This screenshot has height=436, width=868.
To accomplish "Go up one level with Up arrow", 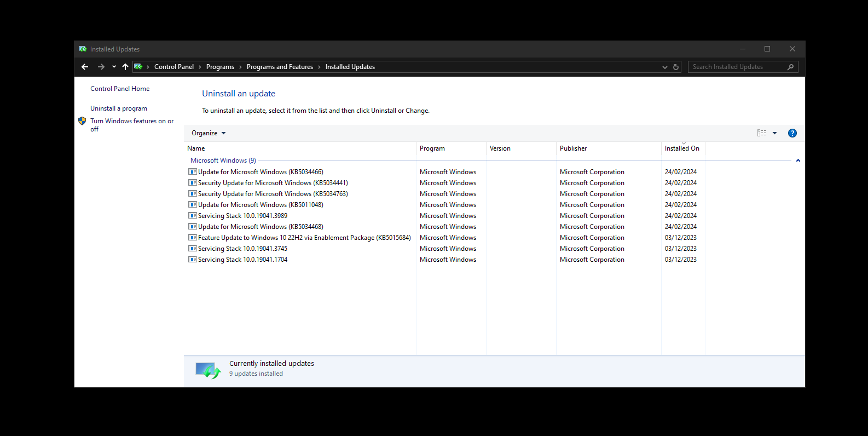I will [125, 67].
